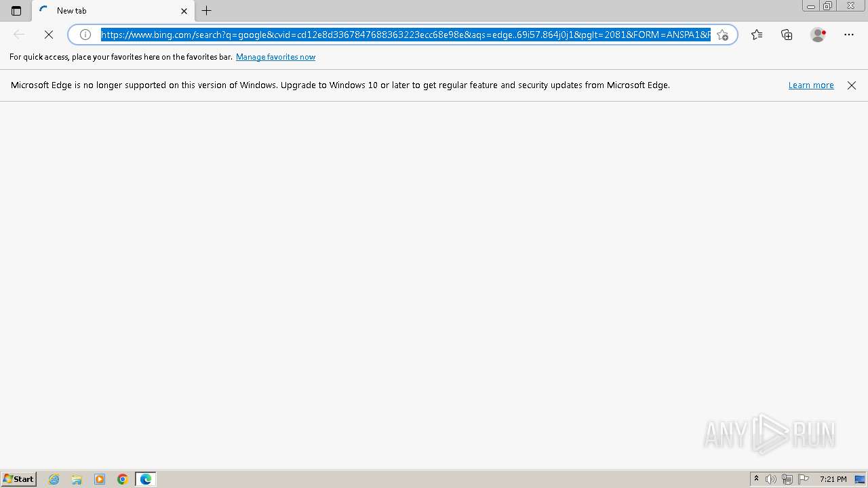Close the New tab tab
This screenshot has height=488, width=868.
pos(184,11)
